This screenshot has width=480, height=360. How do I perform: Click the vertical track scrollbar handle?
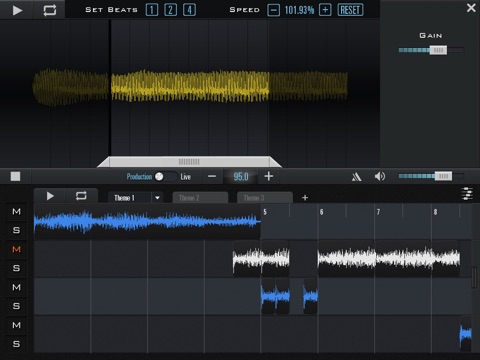[x=474, y=277]
